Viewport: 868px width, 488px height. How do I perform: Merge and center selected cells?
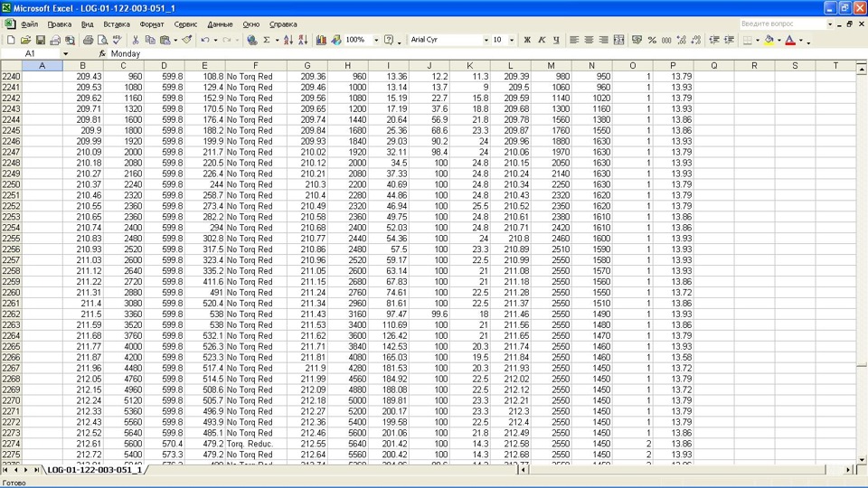(618, 40)
